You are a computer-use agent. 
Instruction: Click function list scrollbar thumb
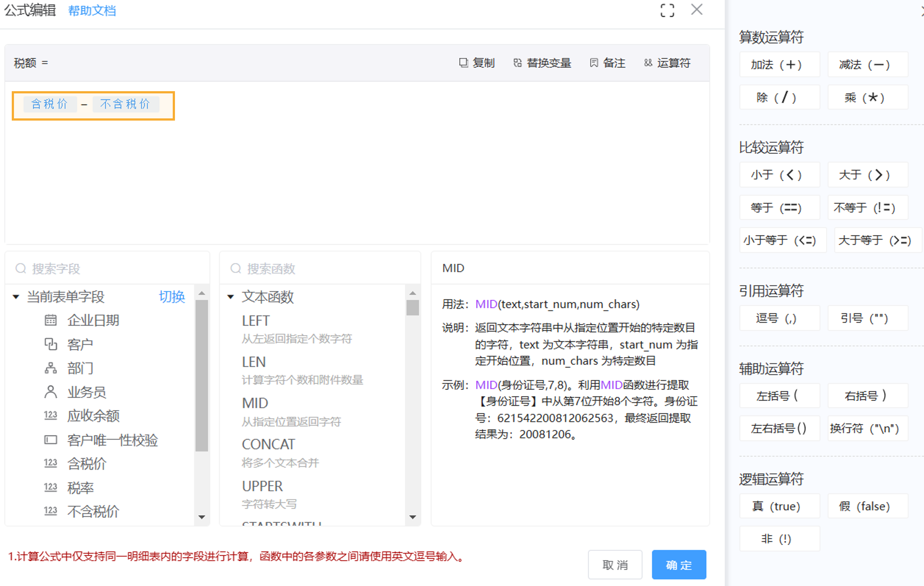413,307
